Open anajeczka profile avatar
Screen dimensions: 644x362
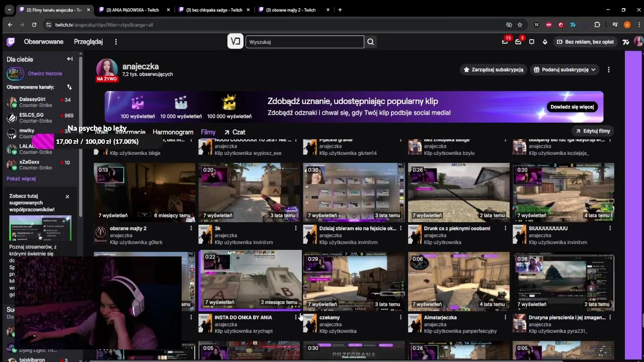click(107, 69)
